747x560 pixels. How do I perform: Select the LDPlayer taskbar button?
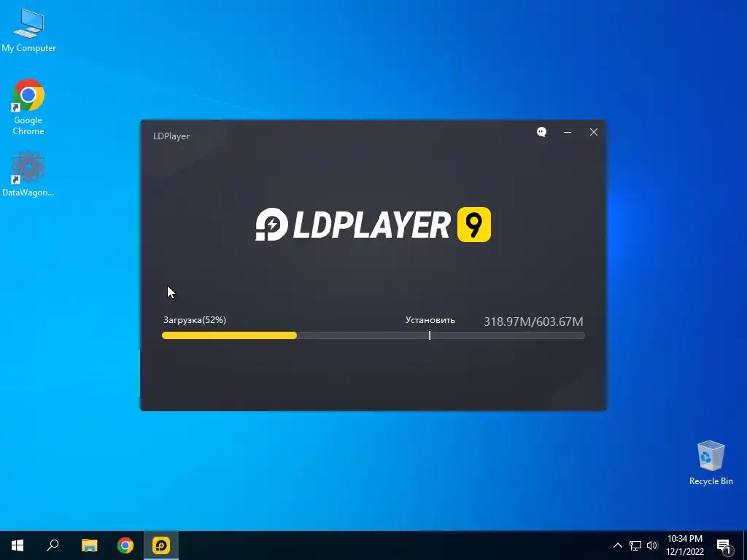pos(161,545)
